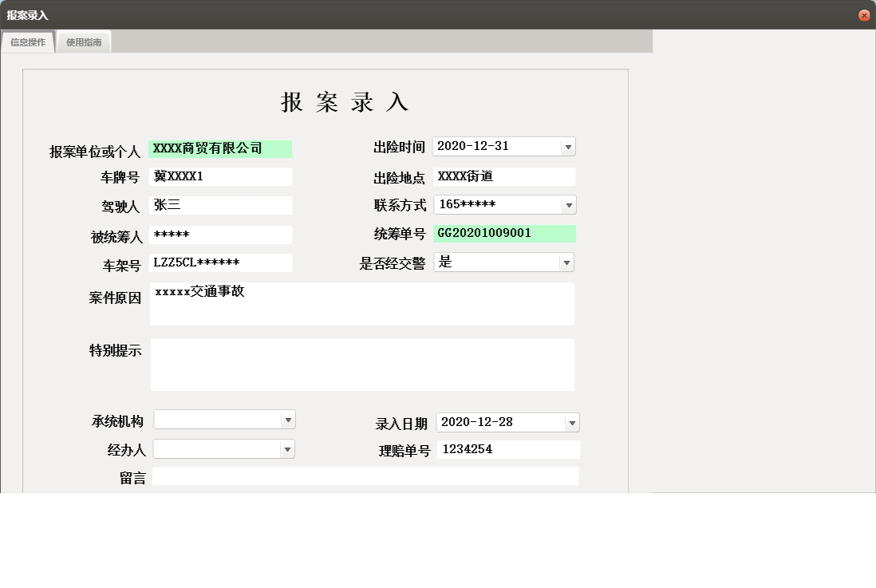Select the 特别提示 text area

click(x=361, y=365)
